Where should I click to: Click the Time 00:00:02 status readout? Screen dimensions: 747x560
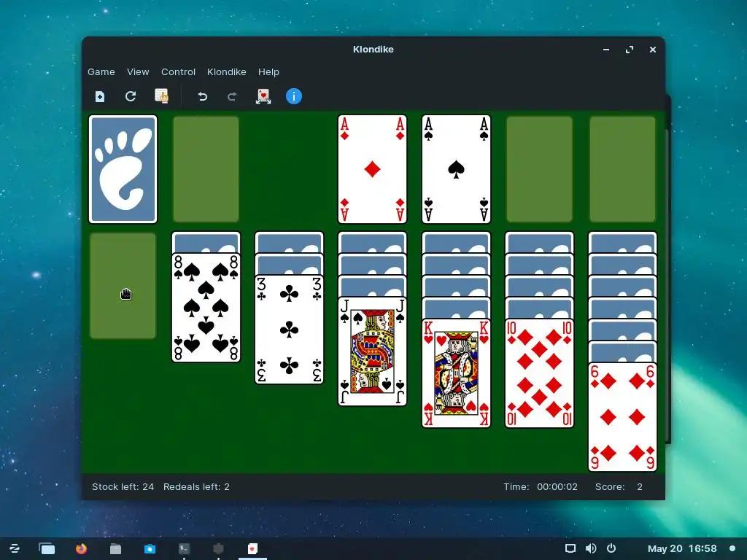tap(541, 486)
